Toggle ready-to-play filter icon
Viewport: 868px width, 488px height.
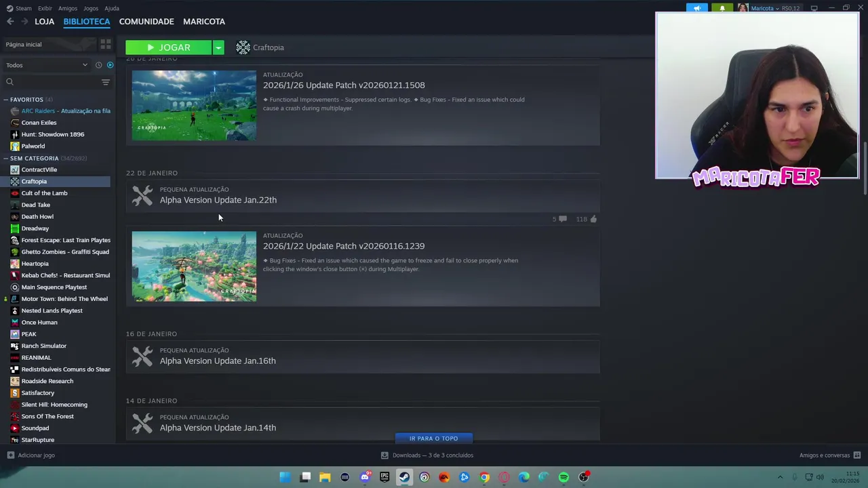click(110, 65)
